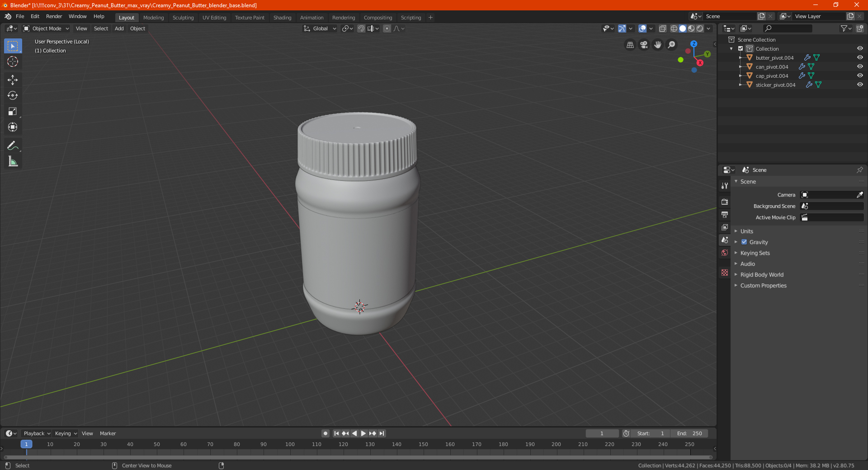Hide can_pivot.004 in viewport
The width and height of the screenshot is (868, 470).
pos(860,66)
